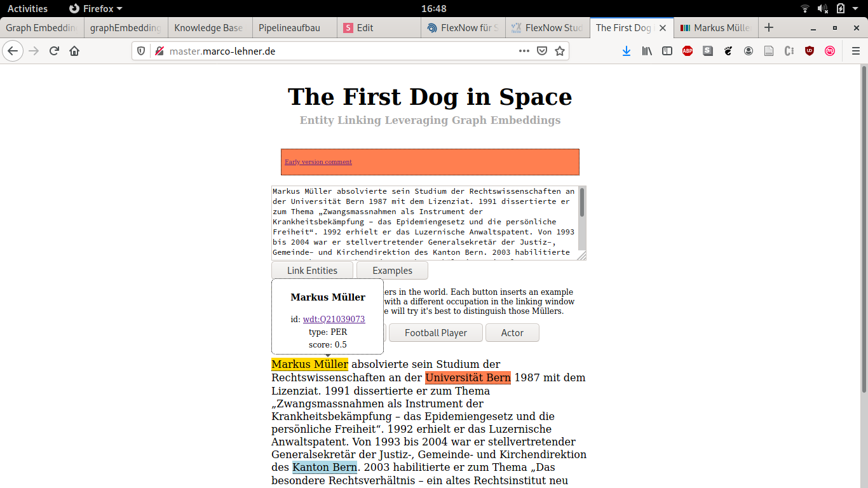Click heading 'The First Dog in Space'
The width and height of the screenshot is (868, 488).
pyautogui.click(x=430, y=97)
